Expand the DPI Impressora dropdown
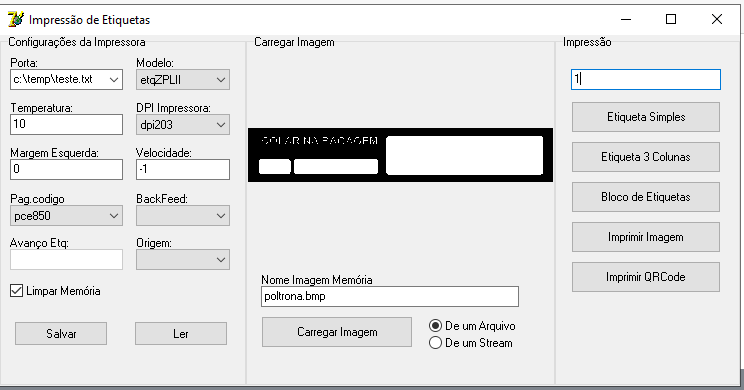Image resolution: width=744 pixels, height=390 pixels. point(183,125)
